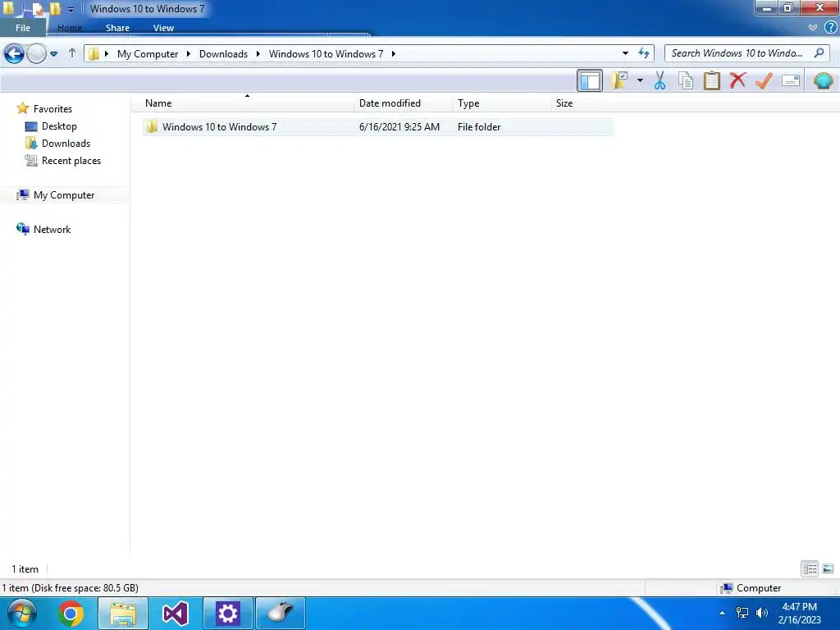Click the File folder type cell
Image resolution: width=840 pixels, height=630 pixels.
click(479, 127)
